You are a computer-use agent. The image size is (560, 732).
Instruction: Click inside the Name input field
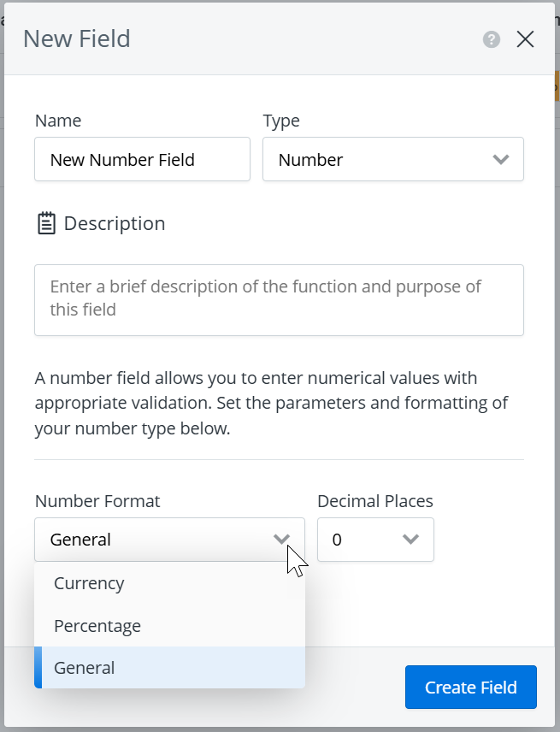point(142,159)
